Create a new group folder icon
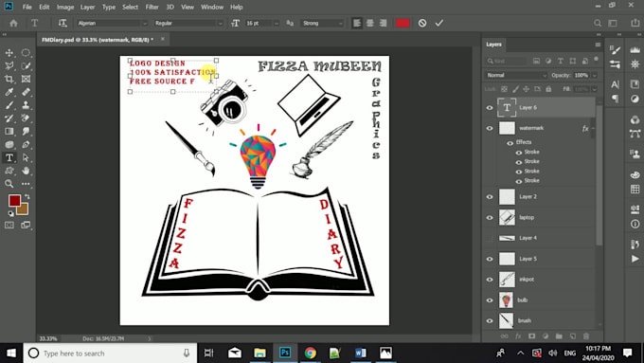Screen dimensions: 644x363 point(559,336)
